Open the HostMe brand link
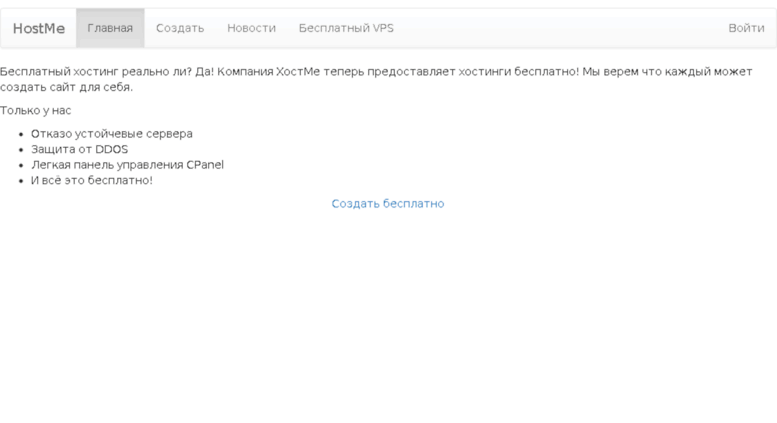The height and width of the screenshot is (423, 777). pyautogui.click(x=39, y=28)
